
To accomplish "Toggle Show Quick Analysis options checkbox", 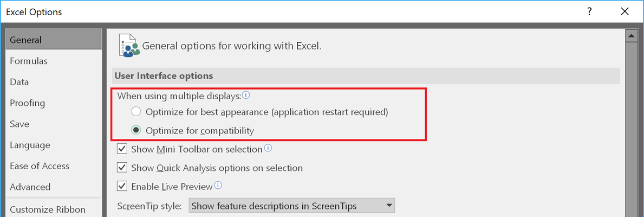I will (122, 168).
